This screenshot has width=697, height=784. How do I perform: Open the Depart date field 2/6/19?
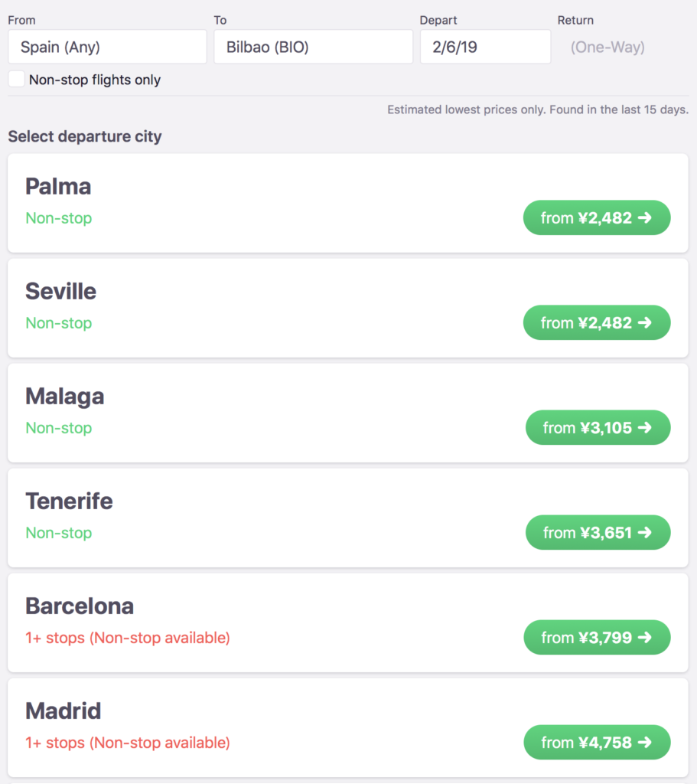tap(485, 47)
